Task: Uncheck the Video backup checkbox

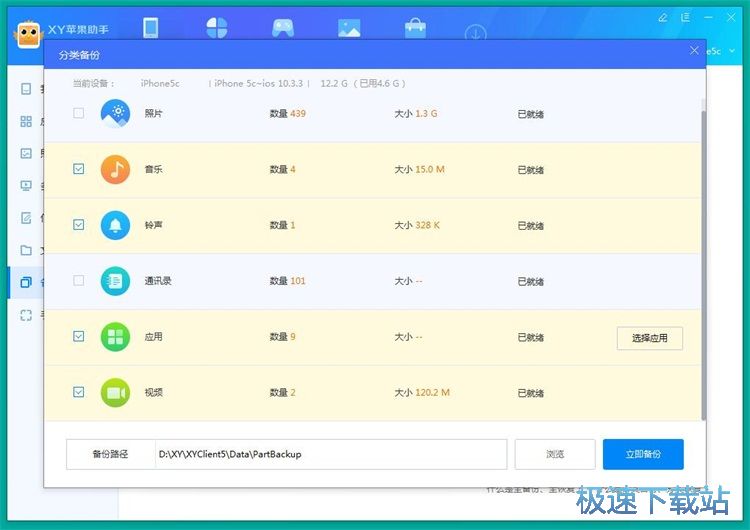Action: coord(79,393)
